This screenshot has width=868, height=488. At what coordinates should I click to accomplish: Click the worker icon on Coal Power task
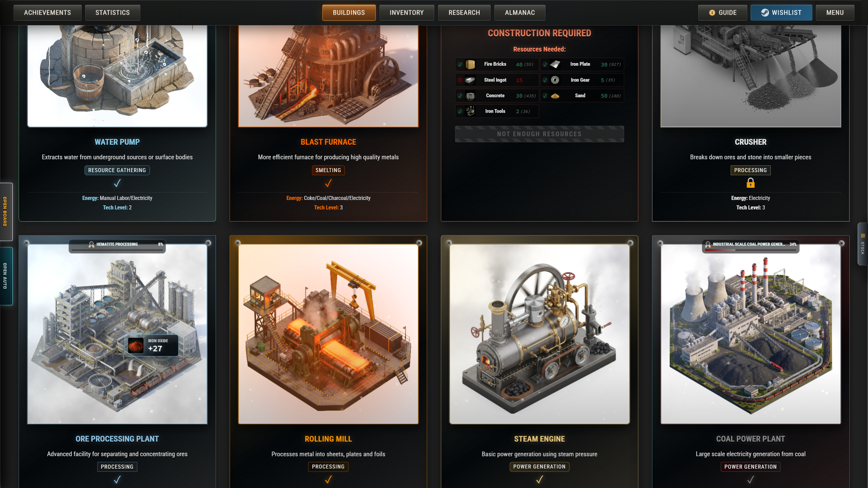708,244
